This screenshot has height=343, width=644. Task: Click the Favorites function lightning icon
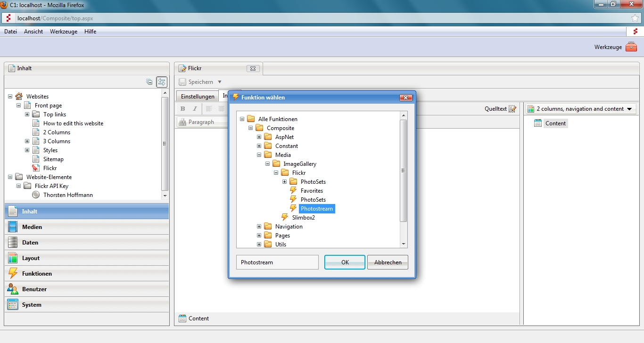[x=293, y=191]
